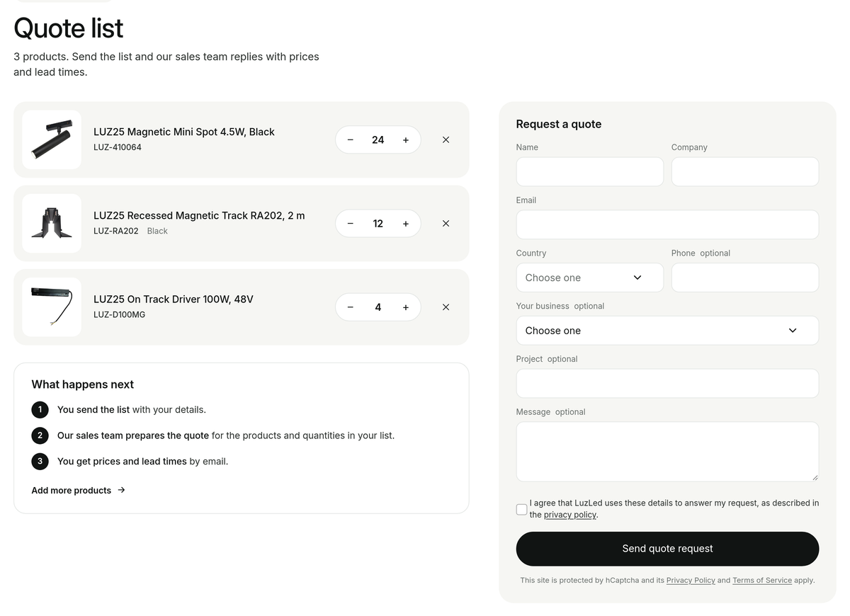Focus the Name input field

pos(589,172)
